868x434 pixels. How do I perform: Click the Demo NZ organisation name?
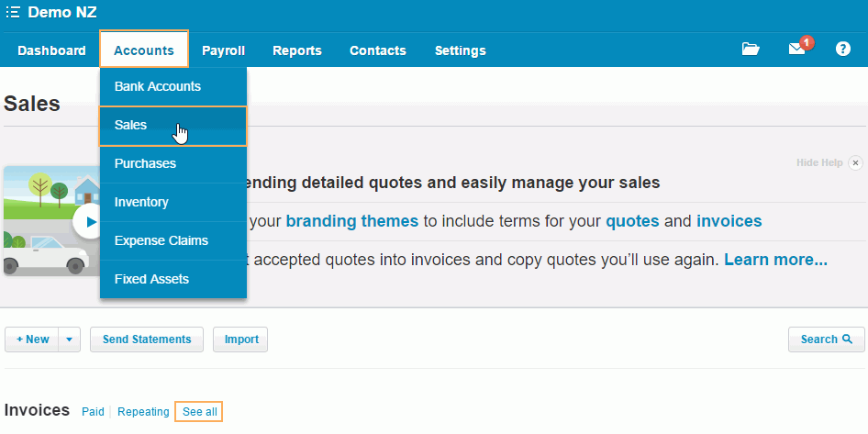pyautogui.click(x=62, y=12)
